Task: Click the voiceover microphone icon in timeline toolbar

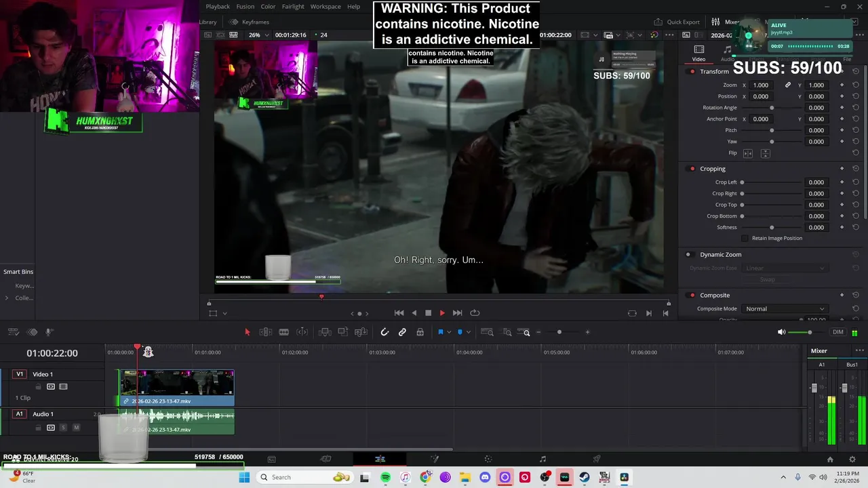Action: 49,332
